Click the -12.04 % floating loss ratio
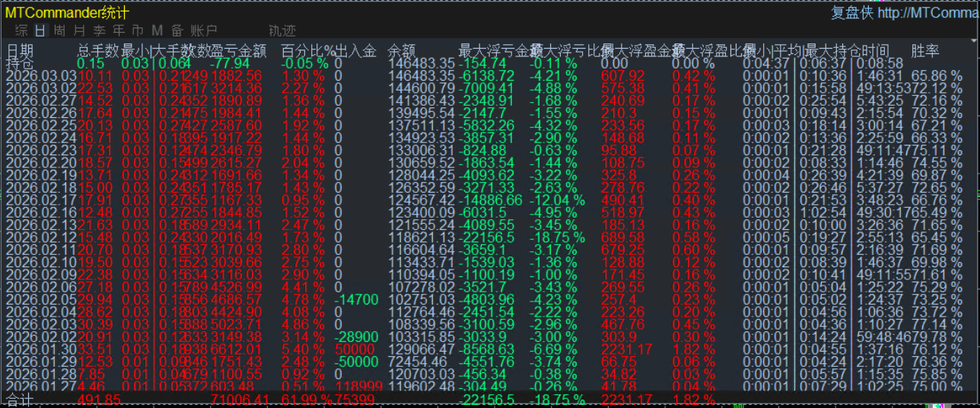This screenshot has width=980, height=408. click(x=558, y=199)
